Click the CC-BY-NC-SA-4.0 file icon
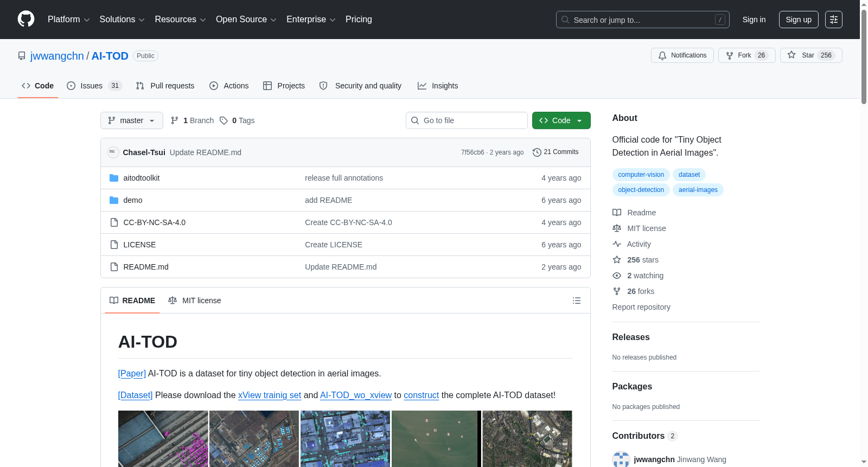The width and height of the screenshot is (868, 467). point(114,222)
